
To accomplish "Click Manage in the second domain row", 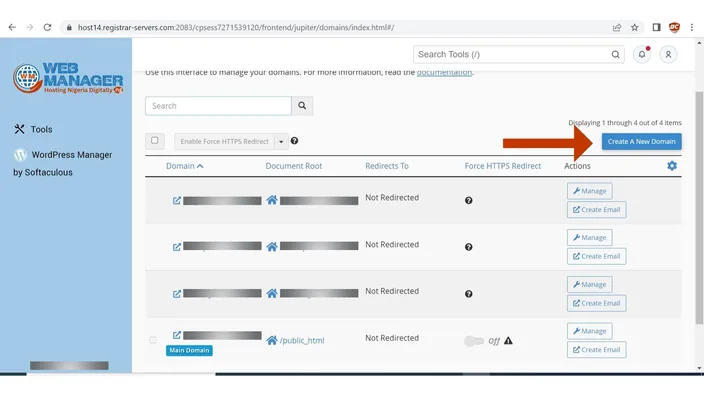I will (590, 238).
